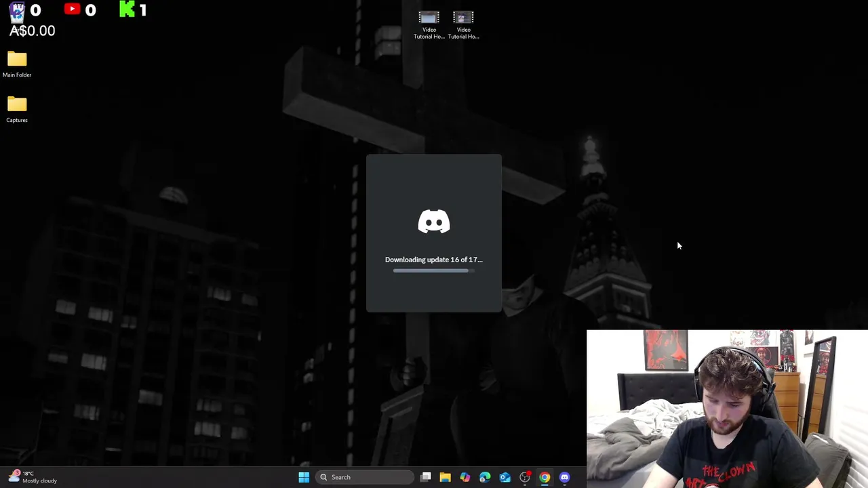Open File Explorer from the taskbar
Screen dimensions: 868x488
point(445,477)
